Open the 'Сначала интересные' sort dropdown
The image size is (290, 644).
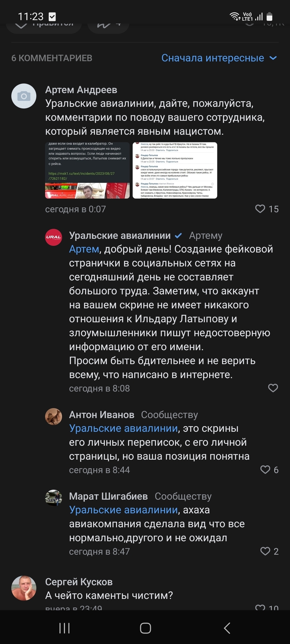213,58
